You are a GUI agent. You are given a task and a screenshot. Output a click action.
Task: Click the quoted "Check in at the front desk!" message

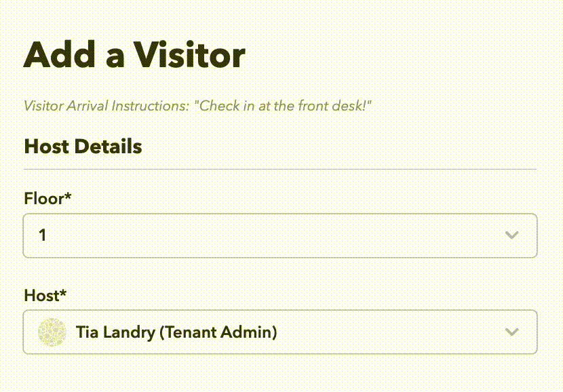(x=283, y=106)
